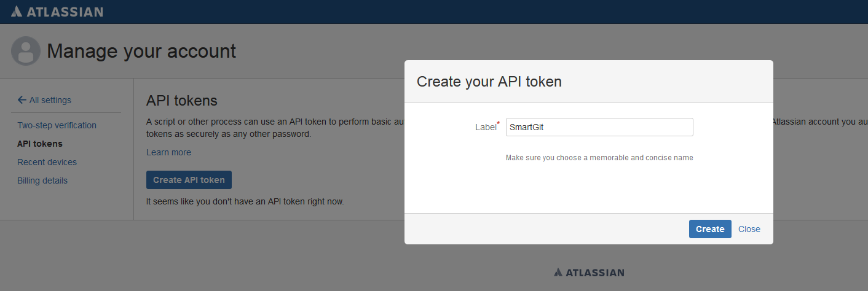
Task: Click the no API token status message
Action: point(245,201)
